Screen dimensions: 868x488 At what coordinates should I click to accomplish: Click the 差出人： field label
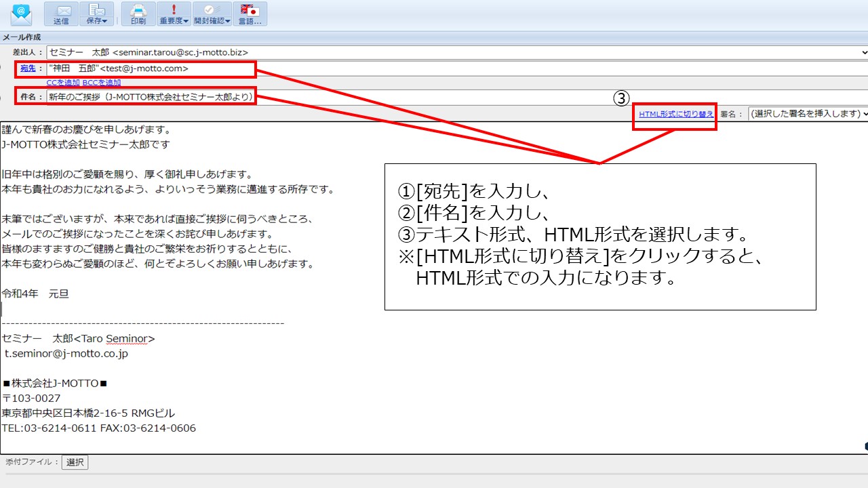click(28, 52)
